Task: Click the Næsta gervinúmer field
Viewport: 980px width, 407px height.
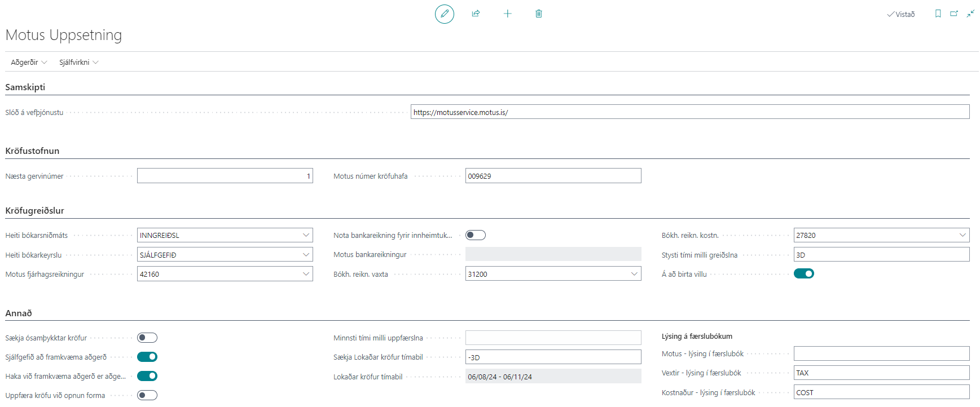Action: [x=225, y=176]
